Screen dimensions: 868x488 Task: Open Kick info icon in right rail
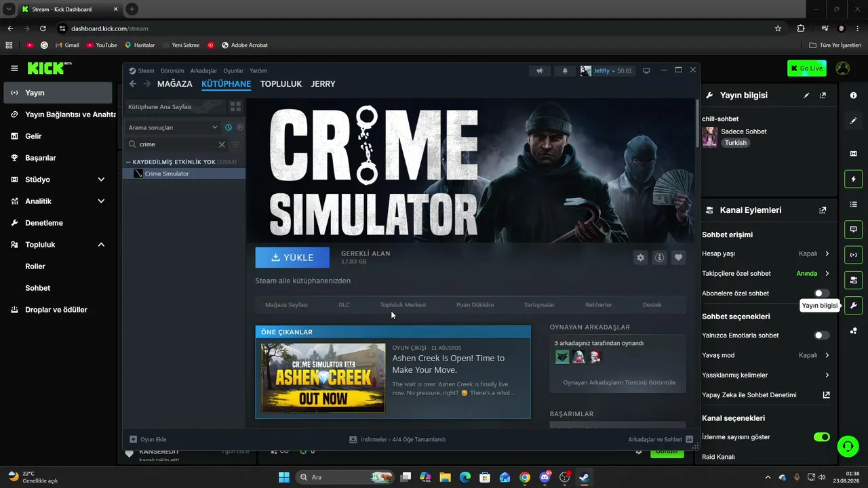[x=853, y=96]
